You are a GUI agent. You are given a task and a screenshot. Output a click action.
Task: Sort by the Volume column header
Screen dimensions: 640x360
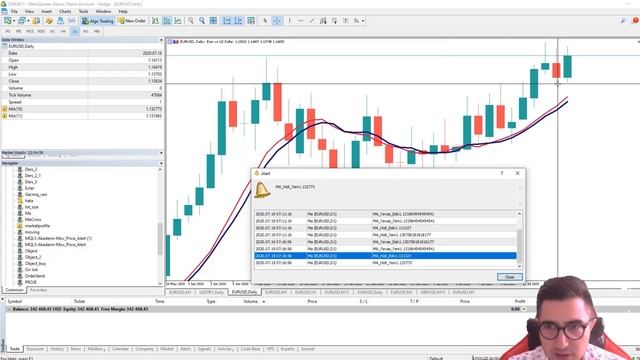click(x=251, y=301)
